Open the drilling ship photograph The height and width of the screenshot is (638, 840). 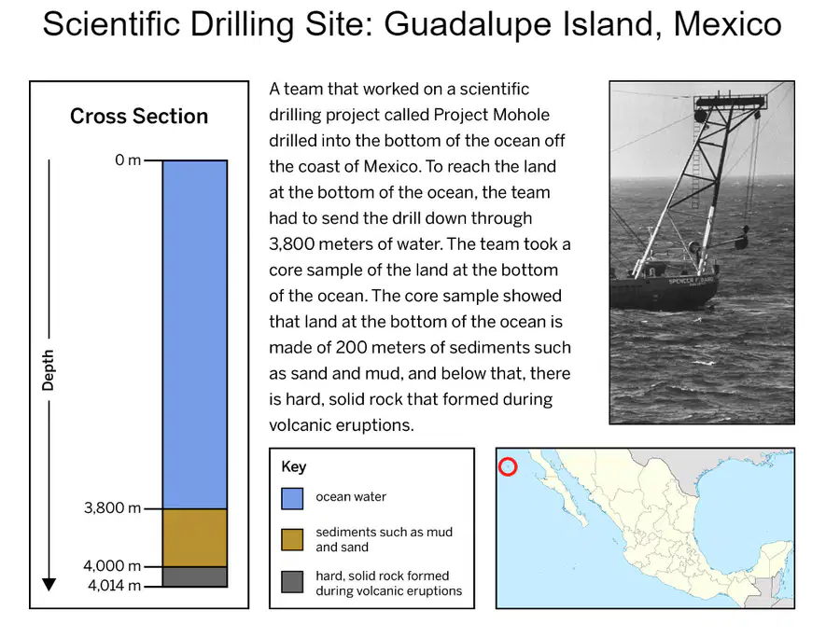coord(702,253)
